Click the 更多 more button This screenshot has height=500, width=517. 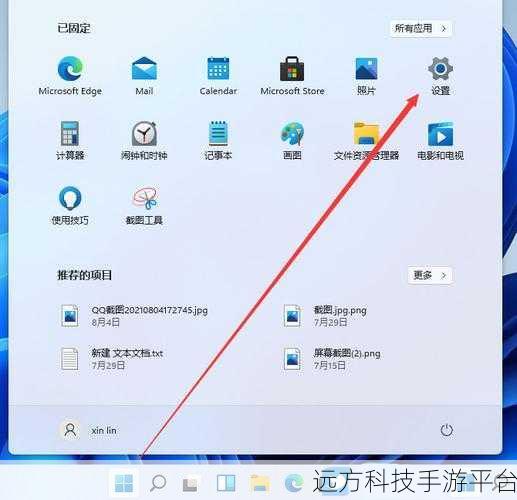click(430, 275)
